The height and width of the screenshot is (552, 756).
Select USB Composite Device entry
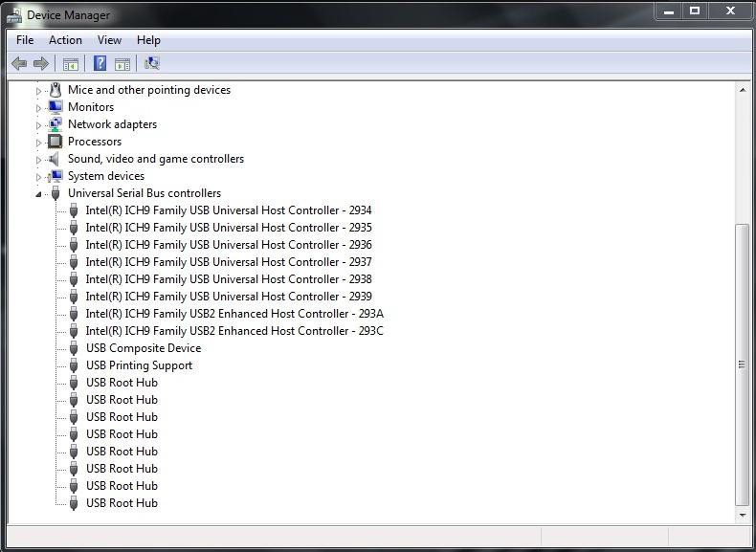(143, 348)
